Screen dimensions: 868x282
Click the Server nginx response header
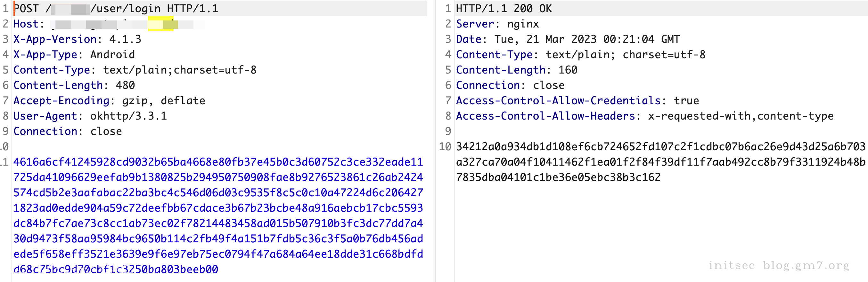click(497, 24)
